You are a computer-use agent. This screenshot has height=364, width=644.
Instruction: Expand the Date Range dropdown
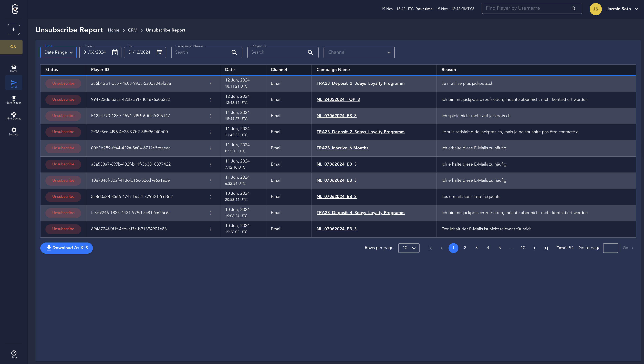(58, 53)
